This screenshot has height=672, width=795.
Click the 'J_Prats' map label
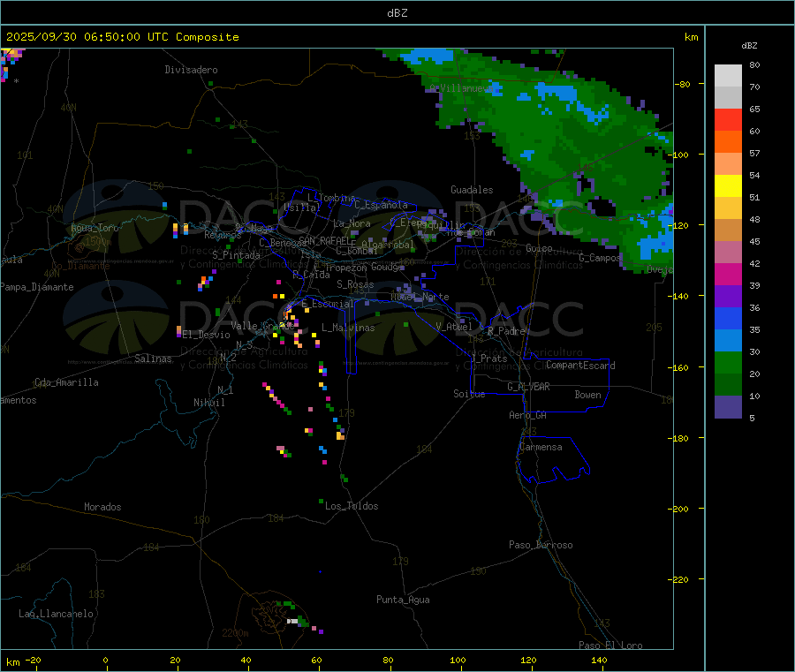pyautogui.click(x=488, y=359)
